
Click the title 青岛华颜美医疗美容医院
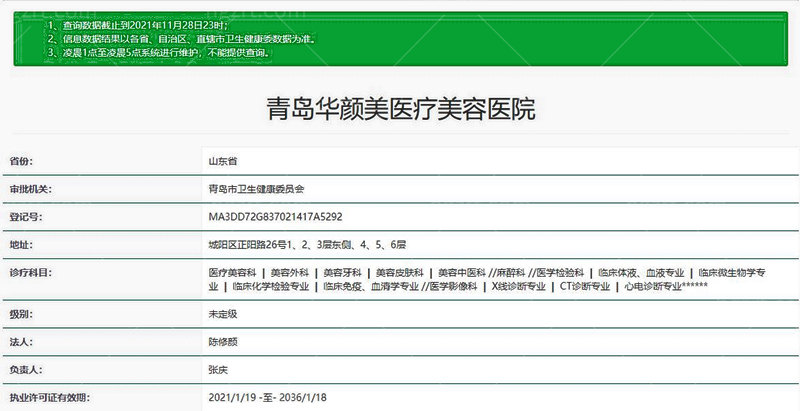tap(401, 109)
